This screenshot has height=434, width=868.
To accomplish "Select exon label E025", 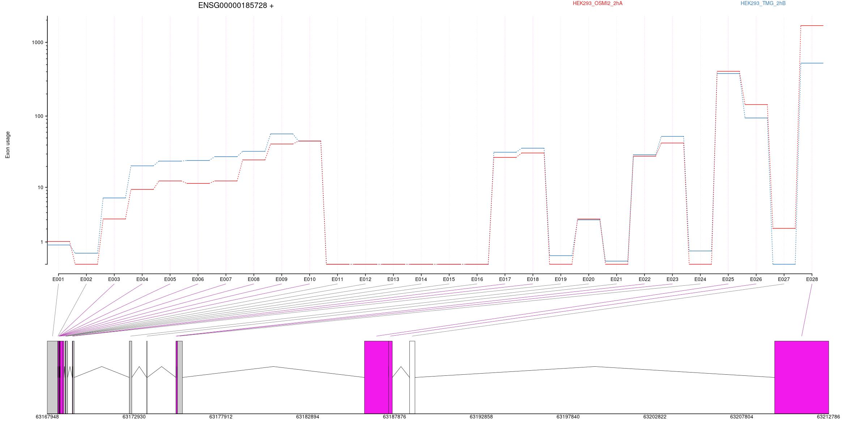I will [728, 279].
